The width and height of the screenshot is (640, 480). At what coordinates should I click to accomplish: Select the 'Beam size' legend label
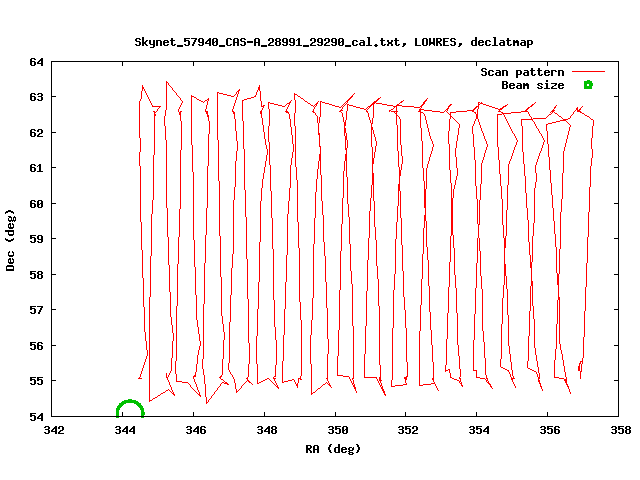(x=533, y=85)
